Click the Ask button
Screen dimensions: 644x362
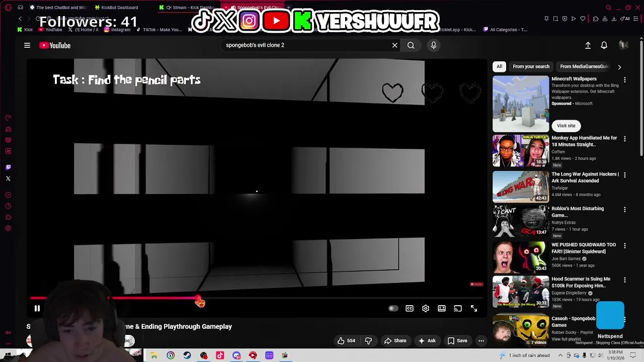point(427,341)
